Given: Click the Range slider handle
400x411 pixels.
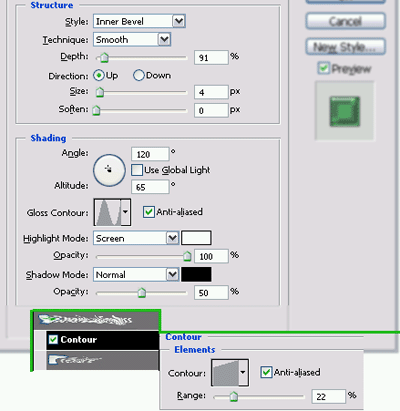Looking at the screenshot, I should [x=234, y=396].
